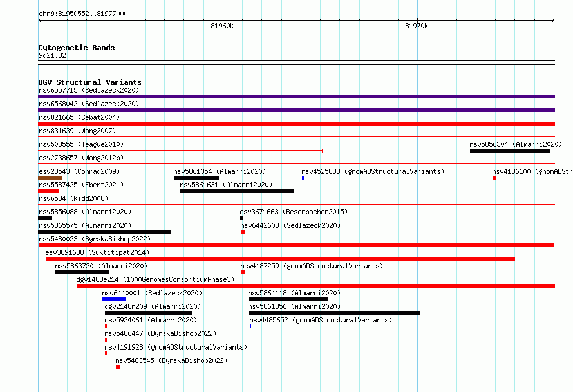The height and width of the screenshot is (392, 573).
Task: Click the red bar under esv3891688
Action: (280, 259)
